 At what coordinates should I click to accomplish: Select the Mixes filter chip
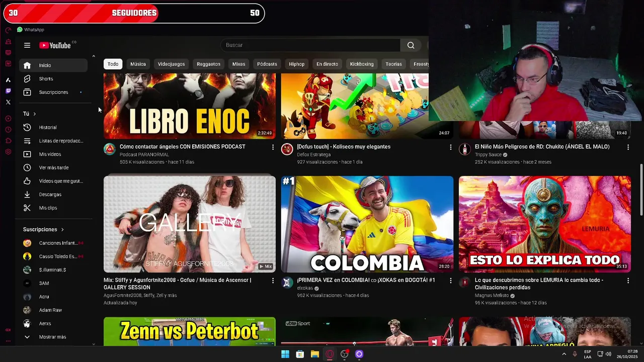(238, 64)
